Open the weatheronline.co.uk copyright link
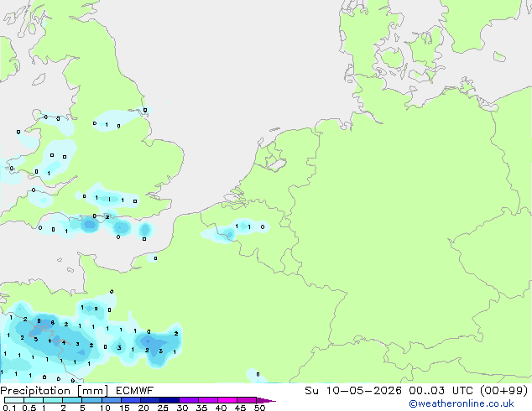Image resolution: width=532 pixels, height=411 pixels. (462, 403)
